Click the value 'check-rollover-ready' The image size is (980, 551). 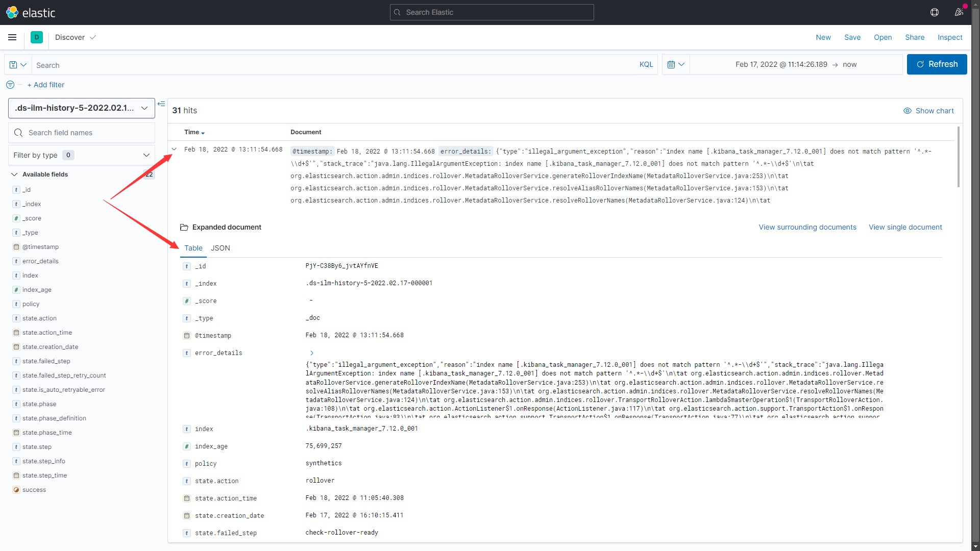[342, 533]
